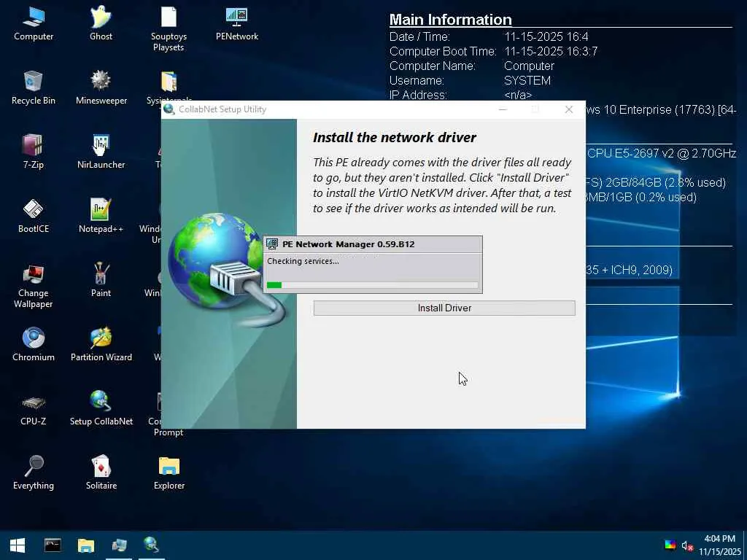Click the volume muted tray icon
The image size is (747, 560).
[686, 545]
